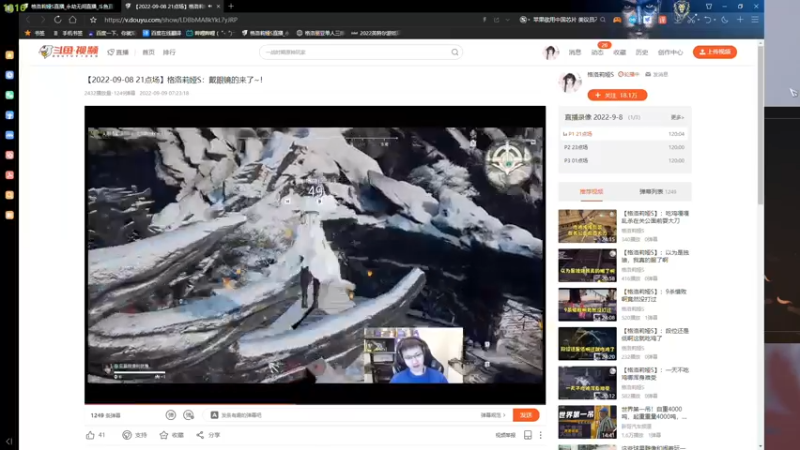800x450 pixels.
Task: Click the gamepad icon in browser toolbar
Action: coord(617,20)
